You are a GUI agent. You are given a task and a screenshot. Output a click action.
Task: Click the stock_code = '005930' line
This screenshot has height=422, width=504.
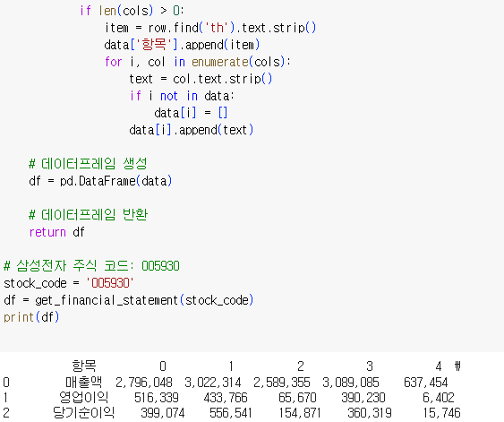click(69, 283)
